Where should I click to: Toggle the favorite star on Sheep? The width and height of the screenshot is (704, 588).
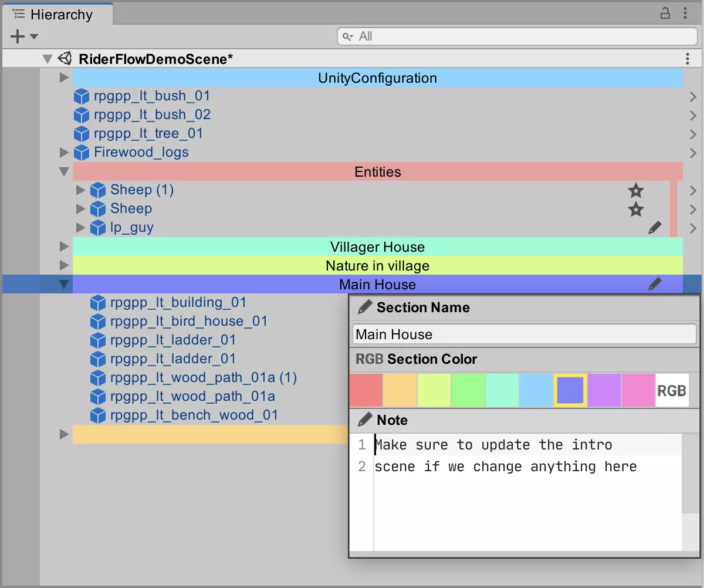[x=636, y=209]
